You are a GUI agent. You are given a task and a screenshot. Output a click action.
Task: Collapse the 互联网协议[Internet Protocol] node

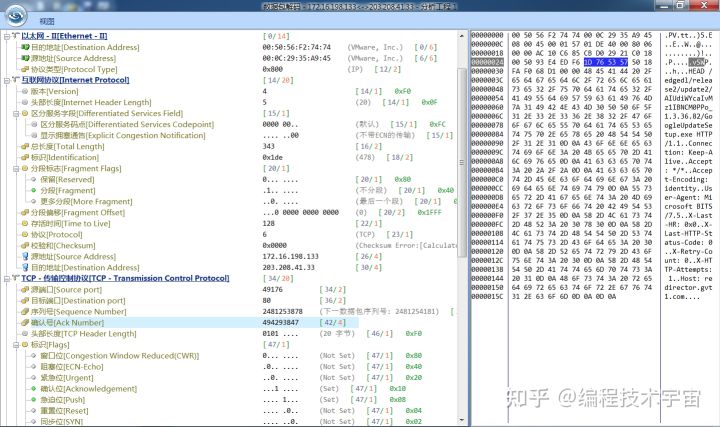point(7,80)
